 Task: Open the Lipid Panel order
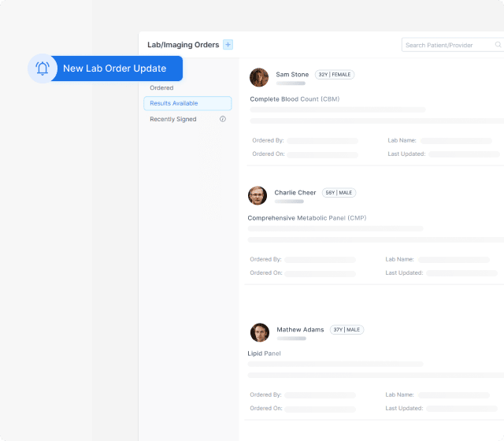coord(264,354)
